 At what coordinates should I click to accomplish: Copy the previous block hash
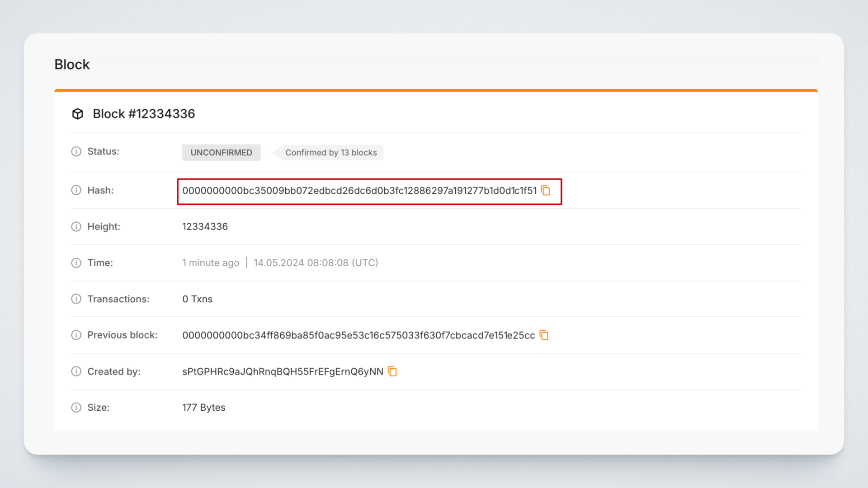tap(544, 335)
